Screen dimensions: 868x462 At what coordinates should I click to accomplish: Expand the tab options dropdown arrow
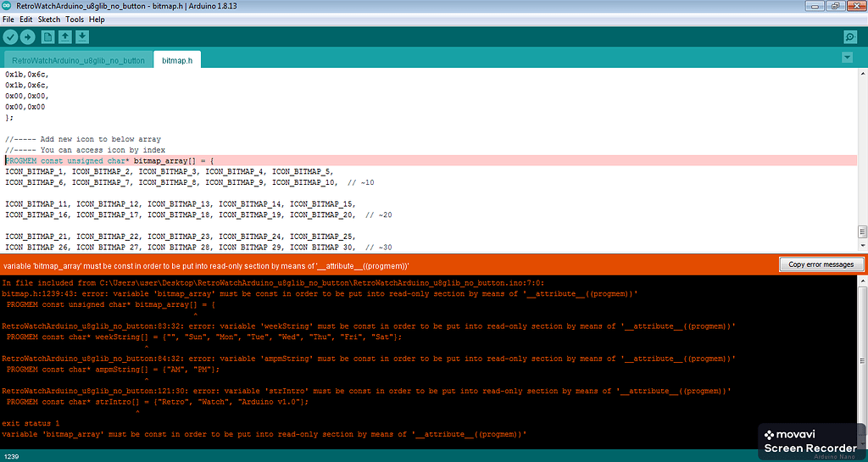point(847,58)
